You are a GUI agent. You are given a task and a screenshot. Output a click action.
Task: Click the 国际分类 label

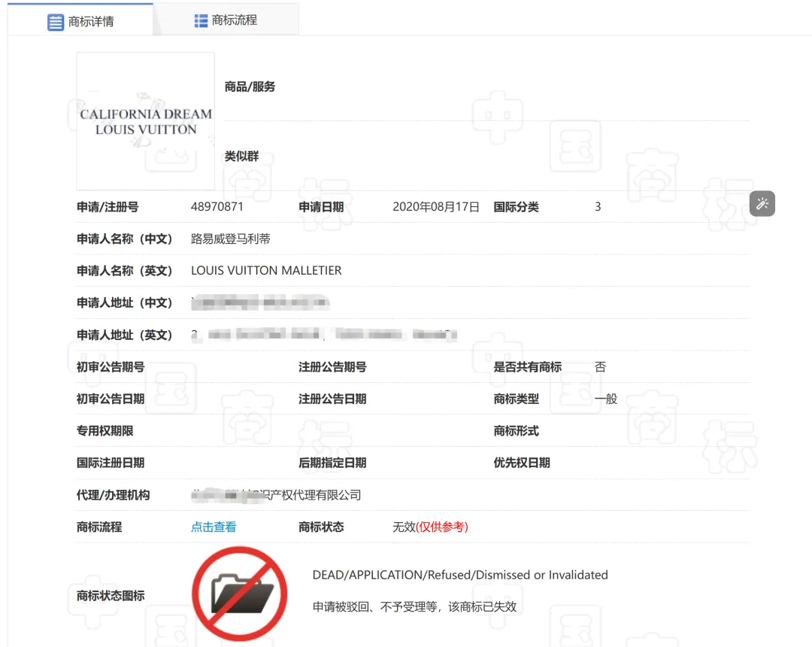(517, 207)
